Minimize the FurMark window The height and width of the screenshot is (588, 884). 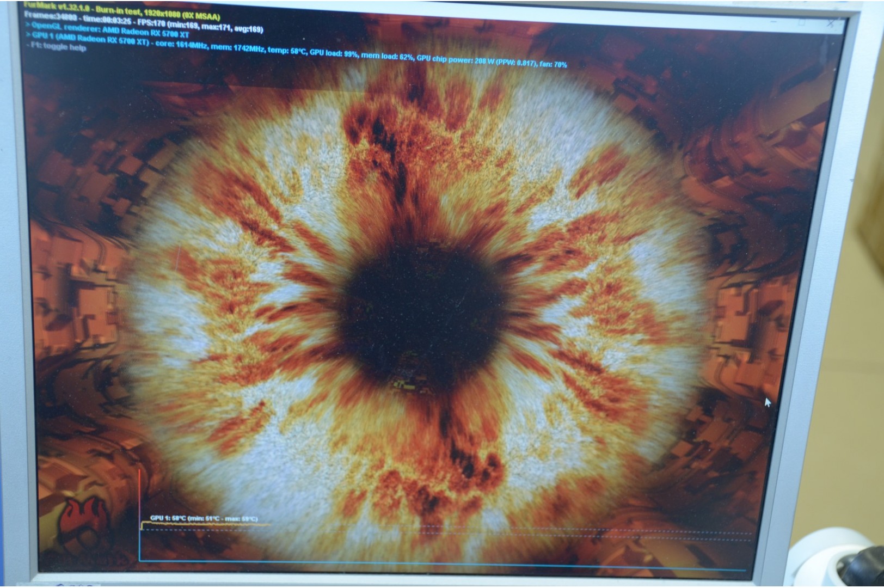[774, 21]
